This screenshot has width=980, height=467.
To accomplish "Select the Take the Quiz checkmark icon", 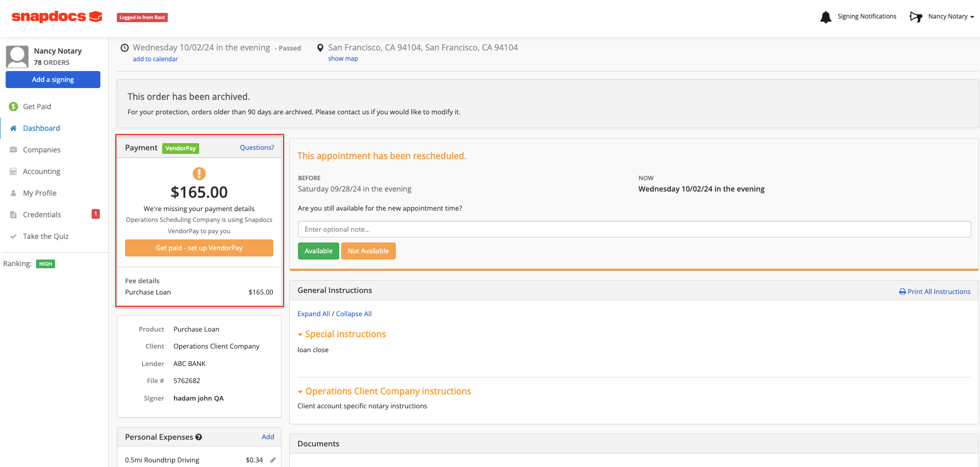I will tap(13, 236).
